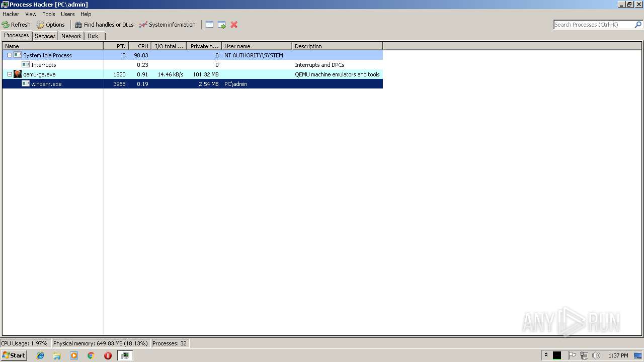The image size is (644, 362).
Task: Open Opera from taskbar
Action: tap(108, 355)
